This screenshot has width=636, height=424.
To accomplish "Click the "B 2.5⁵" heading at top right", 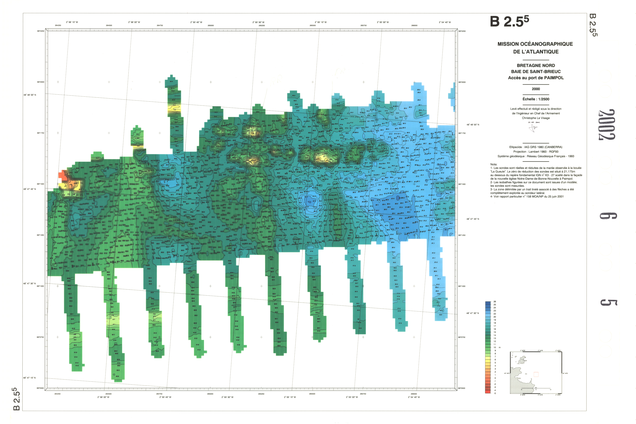I will (509, 21).
